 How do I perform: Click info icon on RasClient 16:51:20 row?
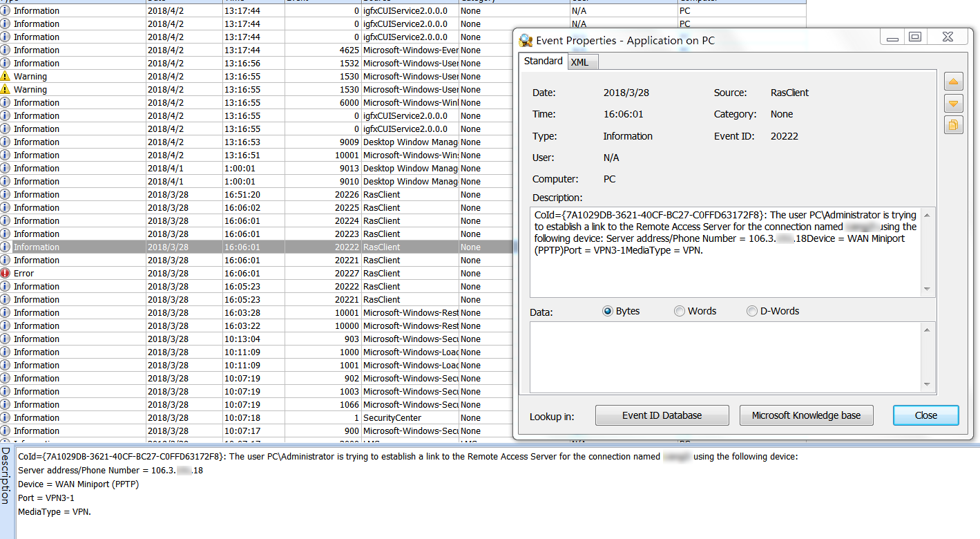point(6,195)
